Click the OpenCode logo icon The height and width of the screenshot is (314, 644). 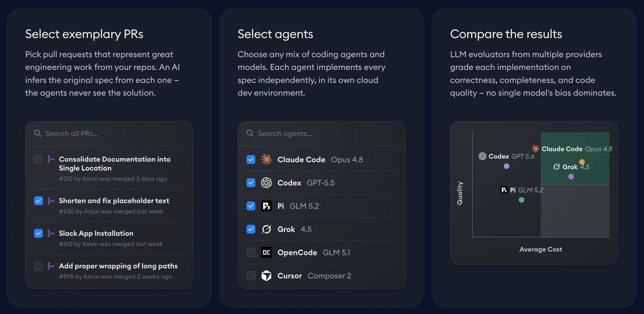(x=266, y=252)
